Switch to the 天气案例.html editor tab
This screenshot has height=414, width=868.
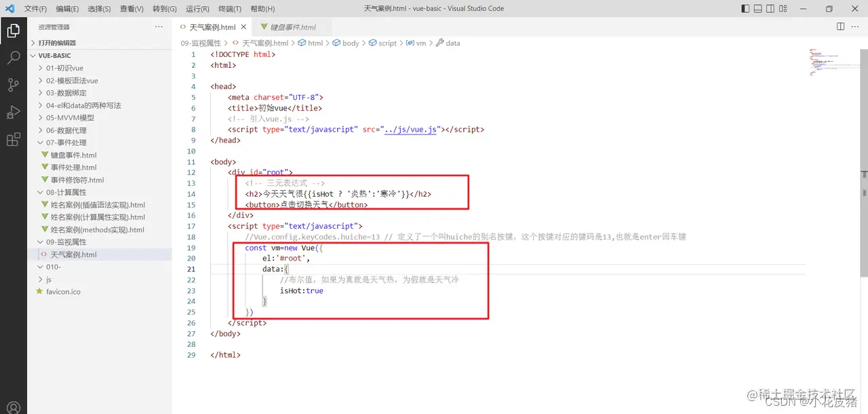pyautogui.click(x=213, y=27)
